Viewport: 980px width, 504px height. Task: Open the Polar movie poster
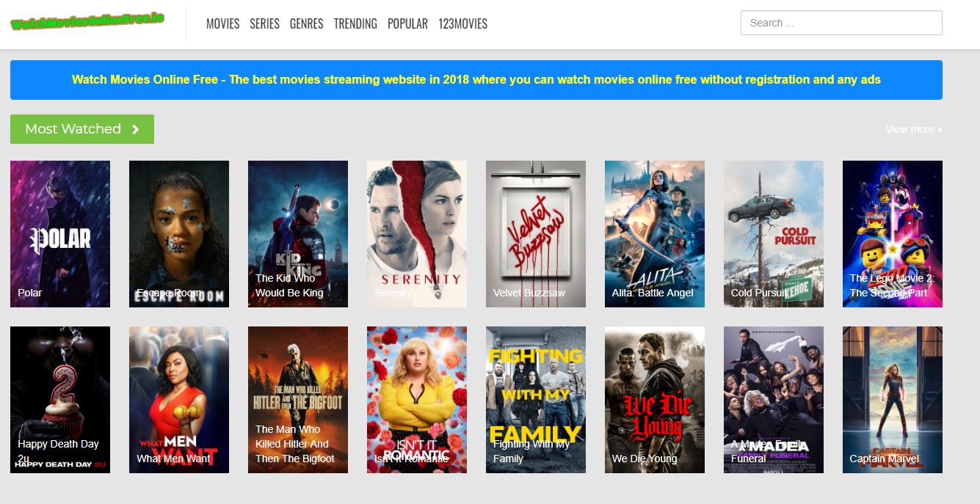point(60,233)
